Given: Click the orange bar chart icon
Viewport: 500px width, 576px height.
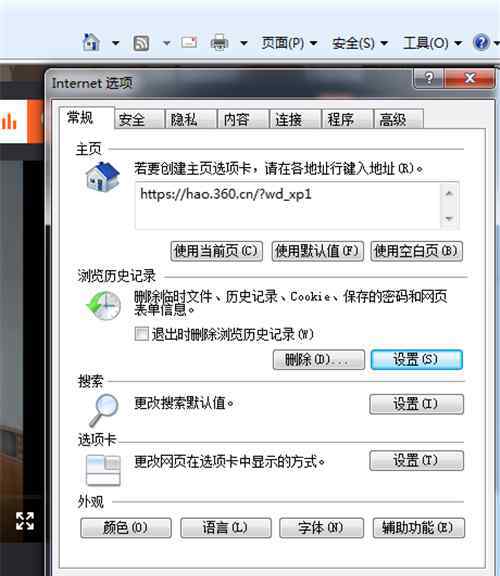Looking at the screenshot, I should [x=9, y=121].
